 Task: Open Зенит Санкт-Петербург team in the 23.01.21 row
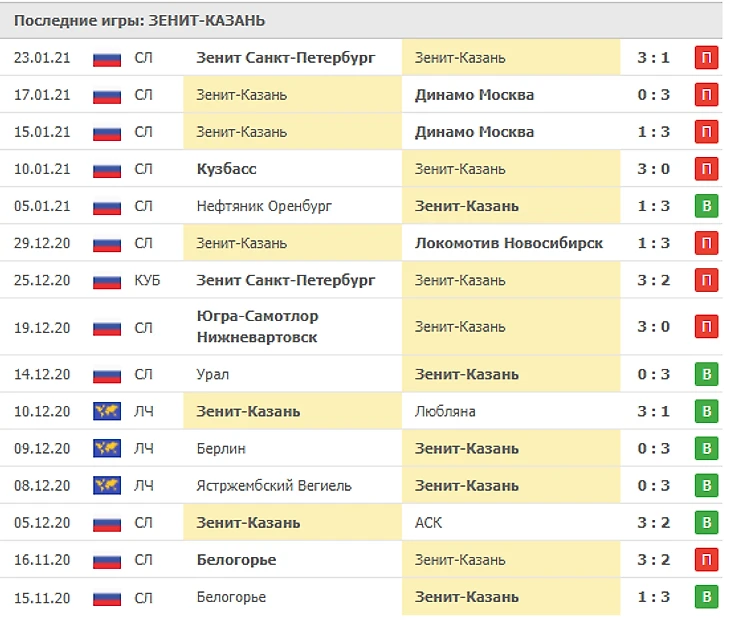[x=286, y=58]
